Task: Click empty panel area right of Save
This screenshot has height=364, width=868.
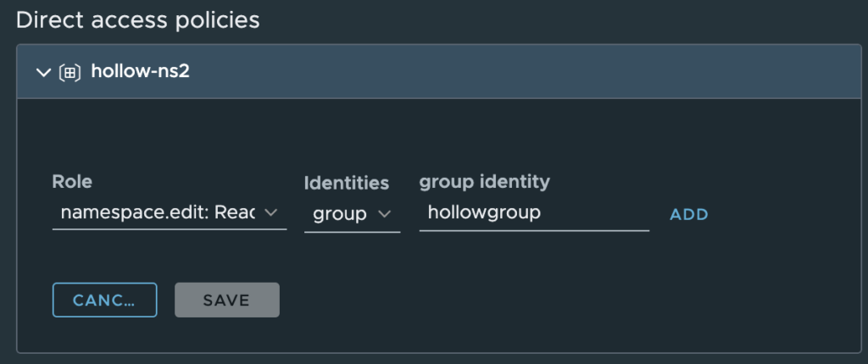Action: click(509, 300)
